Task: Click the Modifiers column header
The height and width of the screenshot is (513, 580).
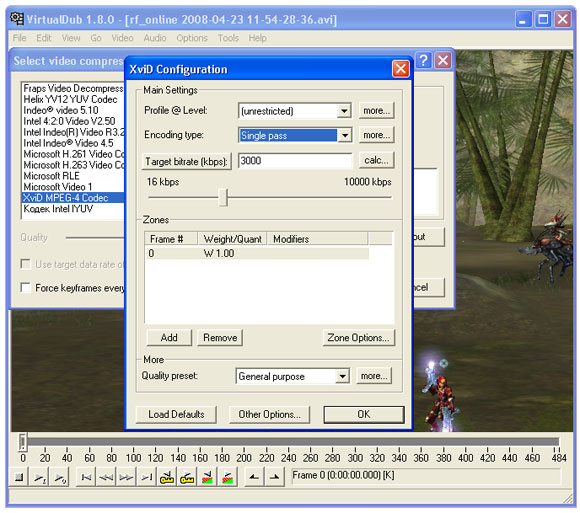Action: (x=317, y=239)
